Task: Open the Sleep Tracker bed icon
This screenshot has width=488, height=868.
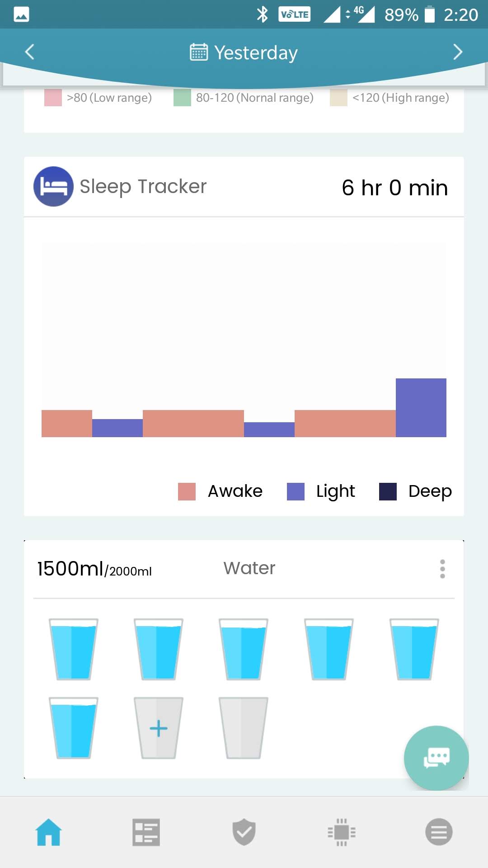Action: point(53,186)
